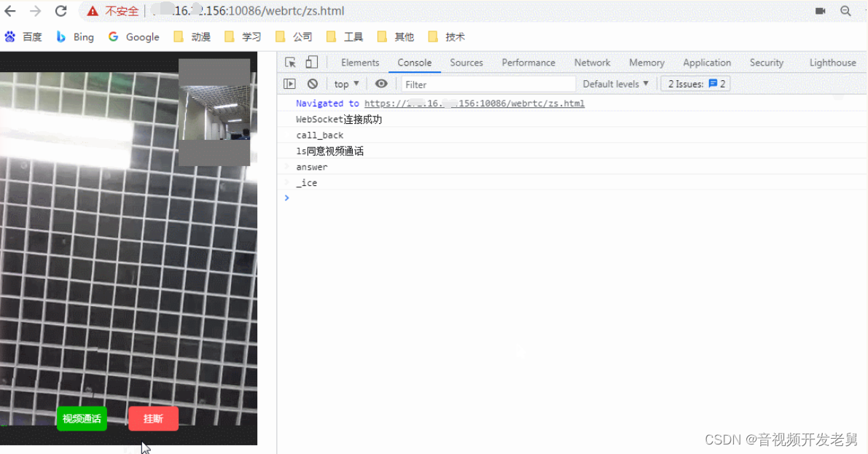The height and width of the screenshot is (454, 868).
Task: Open the 其他 bookmarks folder
Action: [x=396, y=37]
